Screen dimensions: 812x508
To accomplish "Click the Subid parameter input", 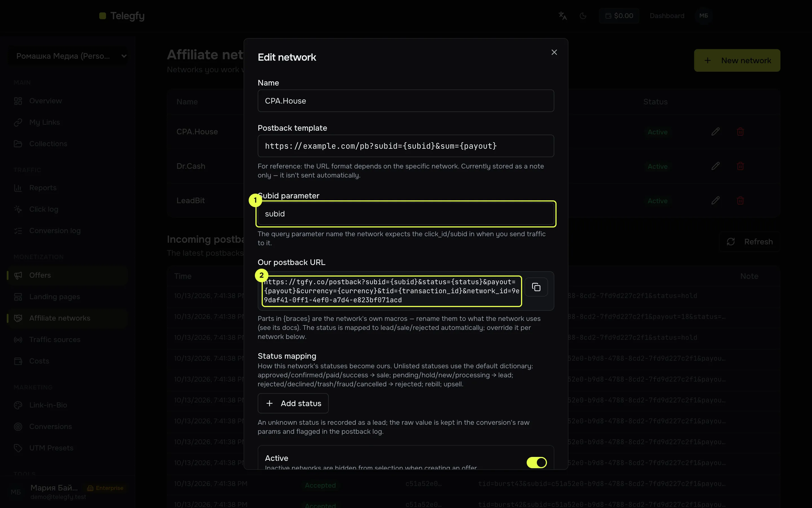I will pyautogui.click(x=406, y=214).
